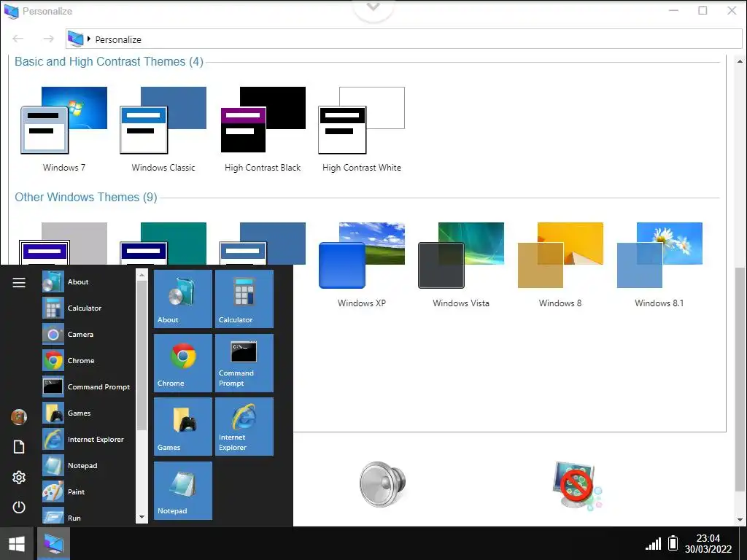The width and height of the screenshot is (747, 560).
Task: Click the start menu list scroll-down arrow
Action: pyautogui.click(x=142, y=517)
